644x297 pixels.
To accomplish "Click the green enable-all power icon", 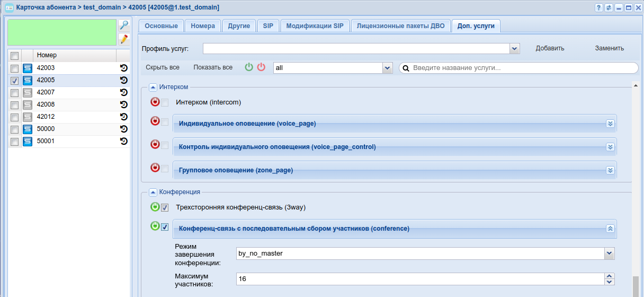I will tap(249, 67).
